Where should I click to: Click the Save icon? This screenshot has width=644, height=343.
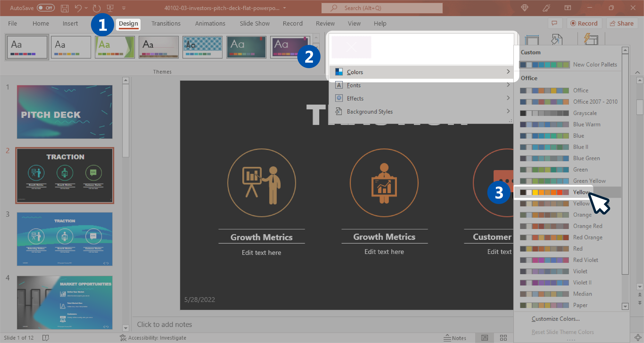[65, 8]
